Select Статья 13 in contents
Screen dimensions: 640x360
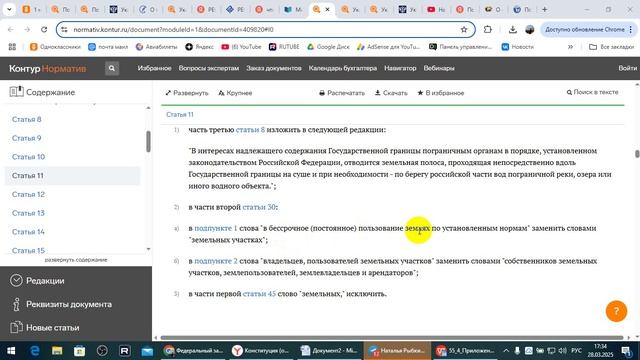point(28,213)
